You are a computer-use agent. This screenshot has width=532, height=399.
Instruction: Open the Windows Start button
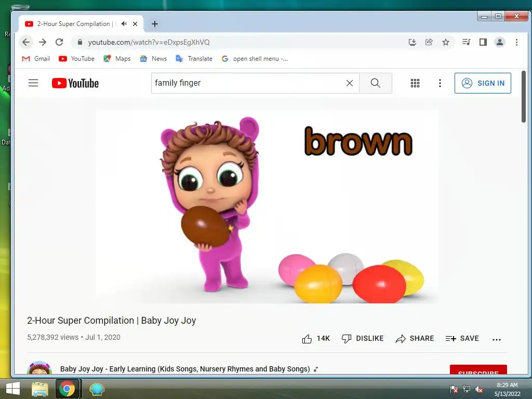[13, 389]
